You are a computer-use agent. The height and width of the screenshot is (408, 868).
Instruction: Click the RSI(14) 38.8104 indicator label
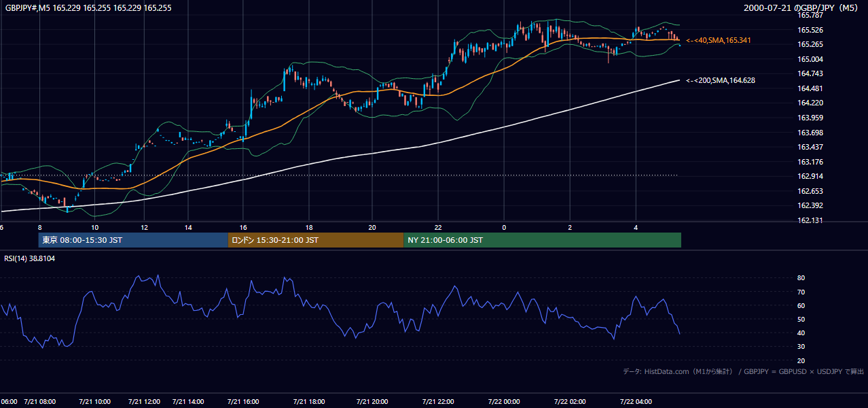30,258
